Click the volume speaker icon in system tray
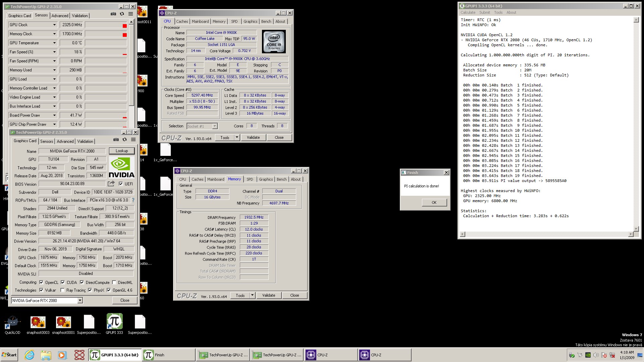644x362 pixels. click(596, 355)
